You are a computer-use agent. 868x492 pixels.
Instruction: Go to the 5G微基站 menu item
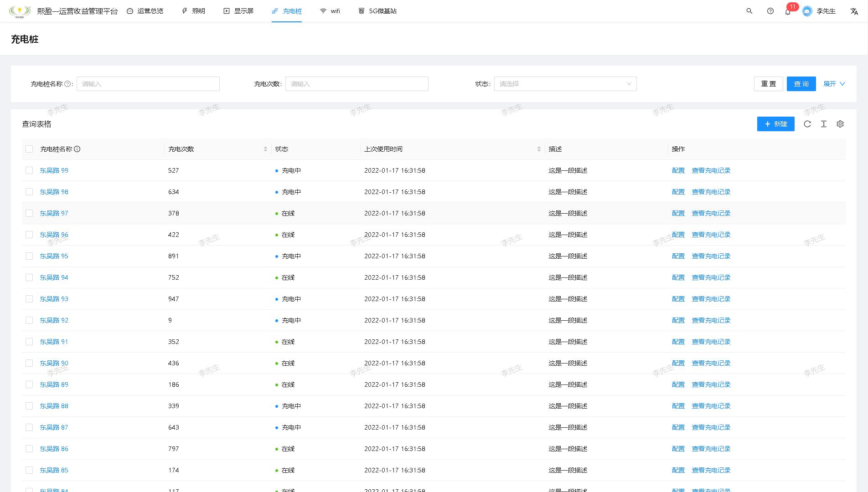[377, 11]
